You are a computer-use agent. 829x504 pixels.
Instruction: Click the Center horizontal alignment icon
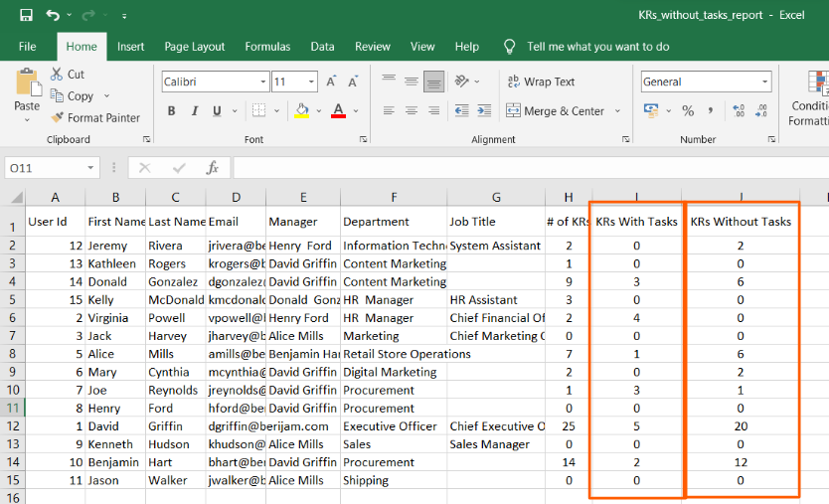tap(411, 111)
